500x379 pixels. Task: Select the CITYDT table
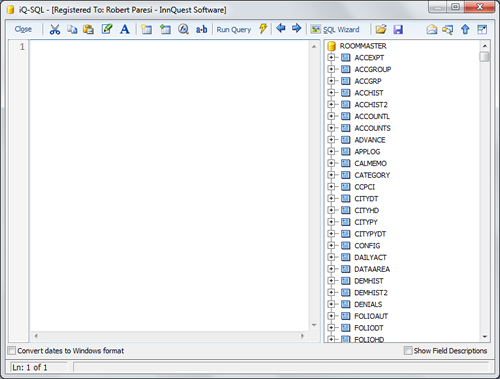366,199
